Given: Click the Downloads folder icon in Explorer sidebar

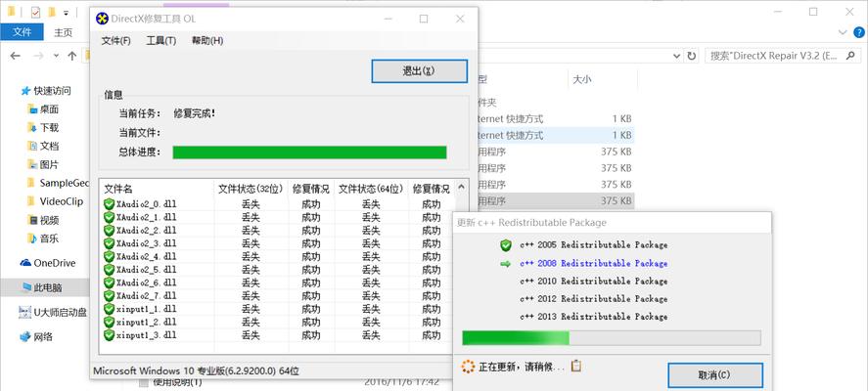Looking at the screenshot, I should [x=32, y=128].
